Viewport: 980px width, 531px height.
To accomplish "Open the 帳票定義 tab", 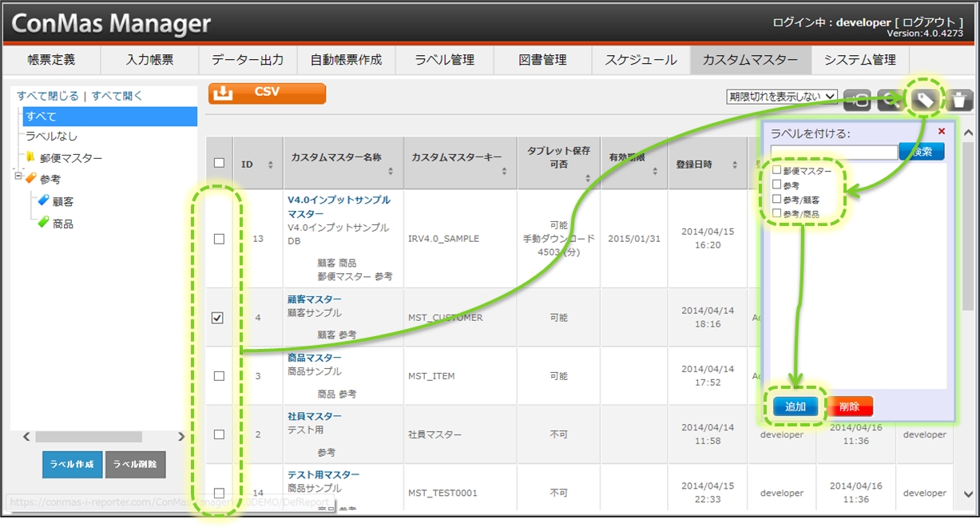I will coord(51,60).
